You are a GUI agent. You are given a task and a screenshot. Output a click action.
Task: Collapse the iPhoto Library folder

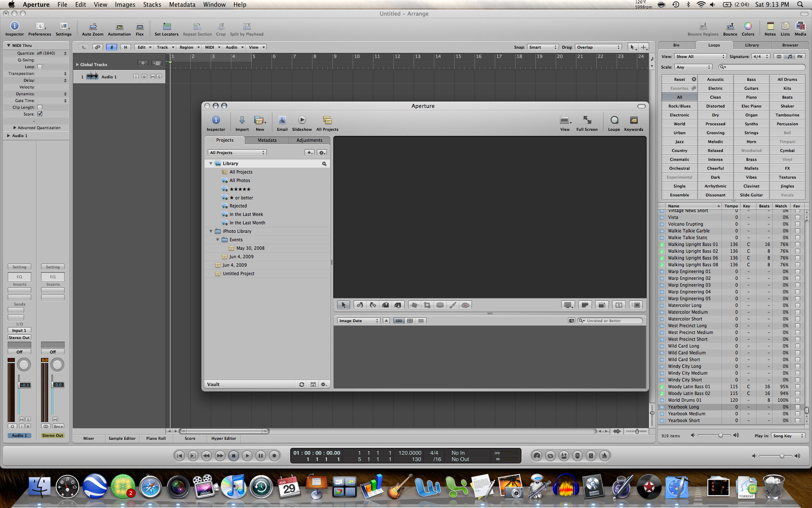pyautogui.click(x=211, y=231)
